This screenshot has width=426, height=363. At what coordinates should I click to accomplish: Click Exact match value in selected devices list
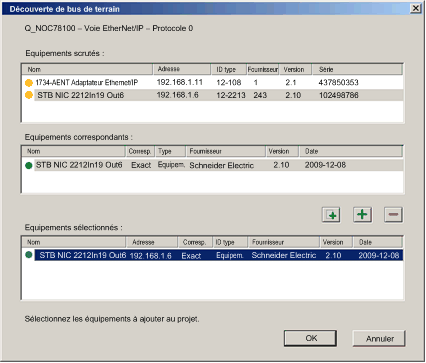191,256
